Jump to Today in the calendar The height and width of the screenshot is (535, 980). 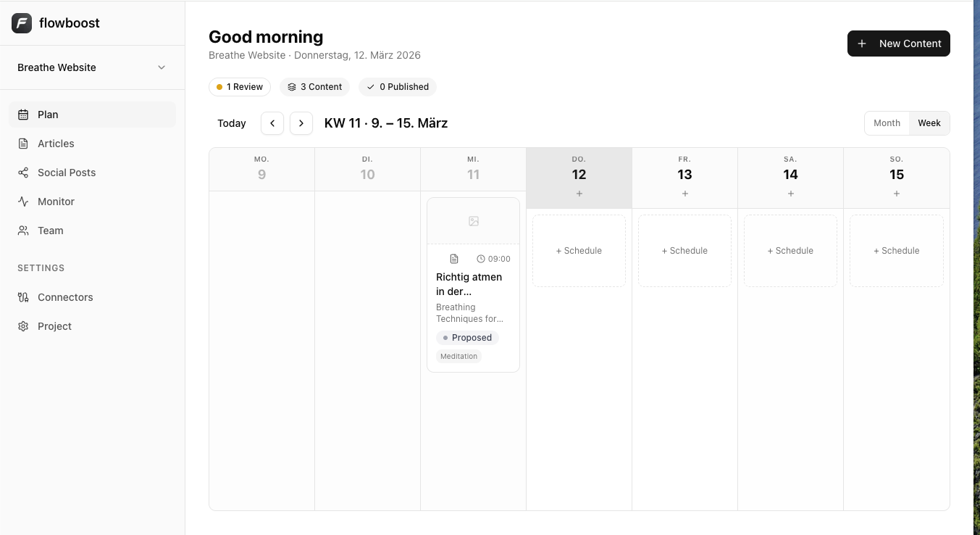coord(231,123)
